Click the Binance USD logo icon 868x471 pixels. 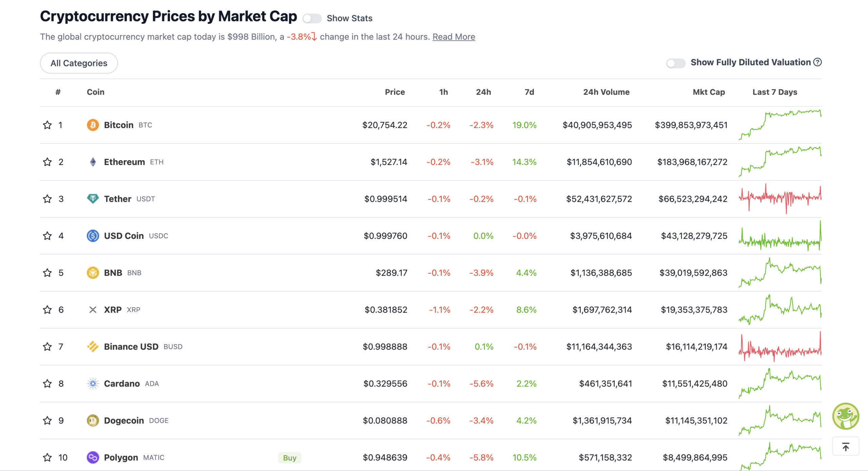pos(93,347)
